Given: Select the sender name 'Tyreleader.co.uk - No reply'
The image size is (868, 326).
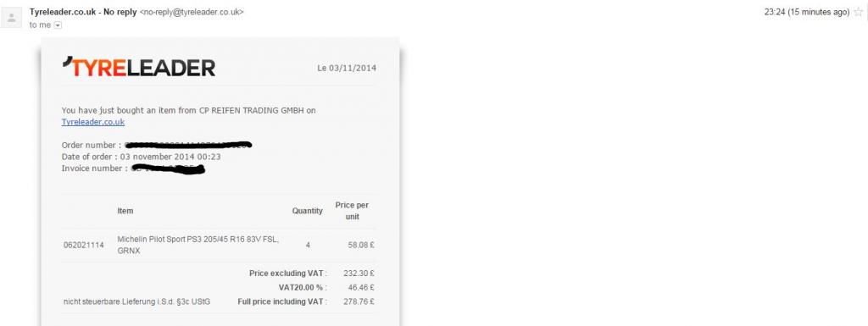Looking at the screenshot, I should [x=83, y=12].
